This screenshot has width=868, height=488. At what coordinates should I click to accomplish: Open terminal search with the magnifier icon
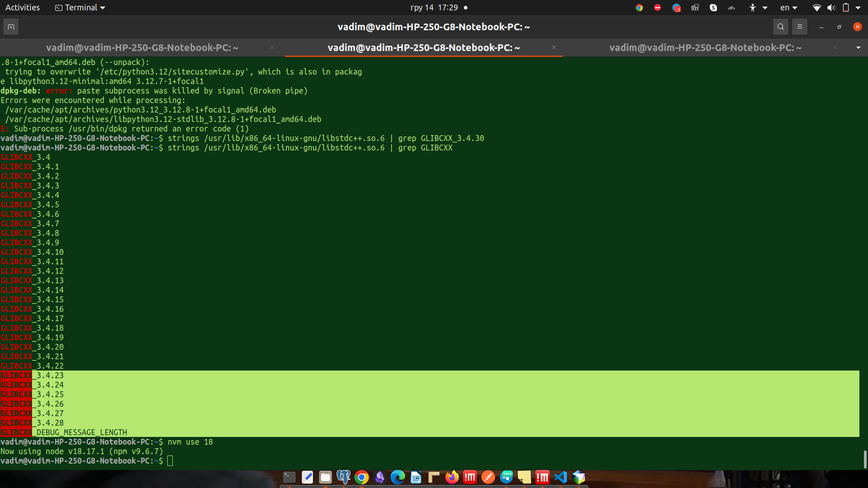pos(780,27)
